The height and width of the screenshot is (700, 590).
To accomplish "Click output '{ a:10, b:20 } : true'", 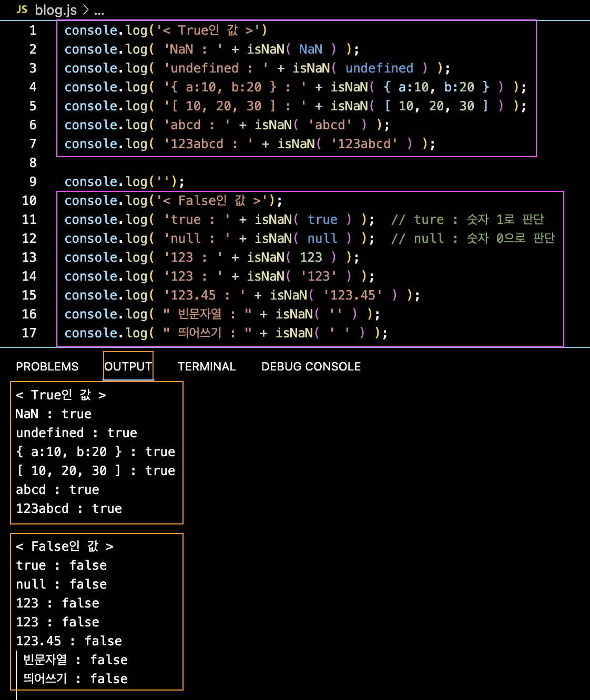I will pyautogui.click(x=96, y=452).
